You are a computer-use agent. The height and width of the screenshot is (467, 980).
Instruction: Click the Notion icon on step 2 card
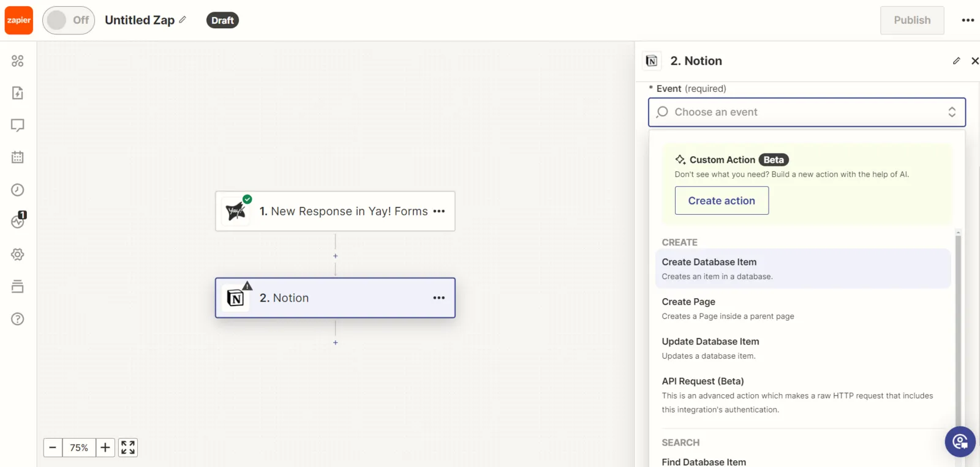tap(236, 298)
